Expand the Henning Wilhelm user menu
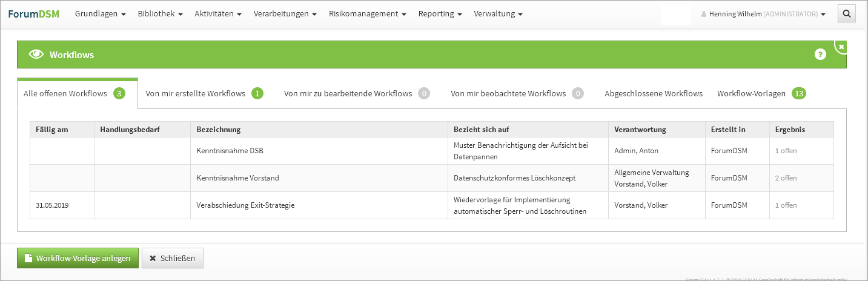Image resolution: width=868 pixels, height=281 pixels. (x=763, y=14)
